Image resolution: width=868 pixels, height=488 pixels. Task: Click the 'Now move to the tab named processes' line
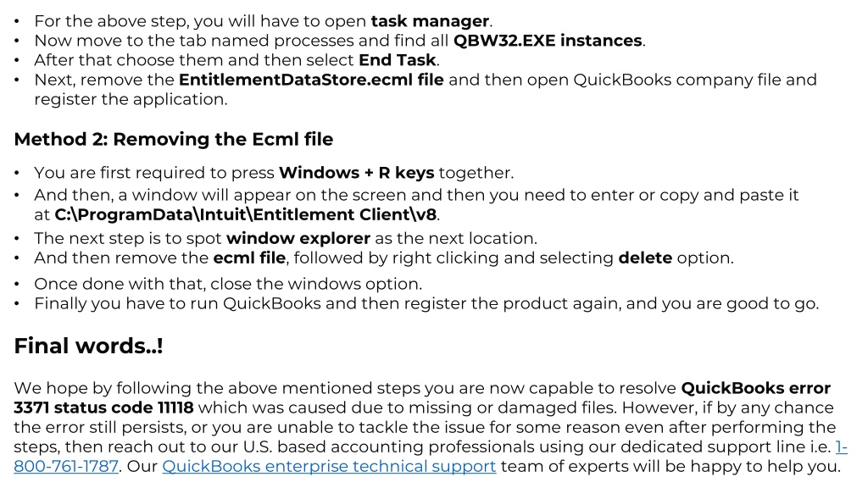(340, 41)
